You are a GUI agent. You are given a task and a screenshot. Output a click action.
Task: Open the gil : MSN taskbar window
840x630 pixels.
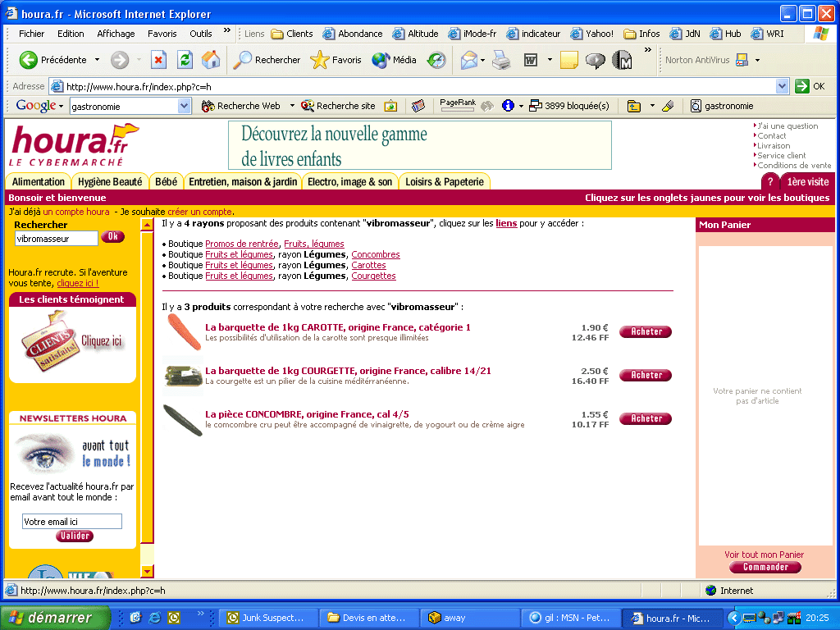(571, 618)
